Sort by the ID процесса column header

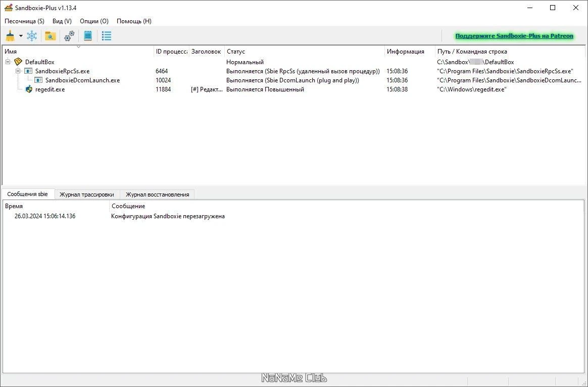[171, 52]
